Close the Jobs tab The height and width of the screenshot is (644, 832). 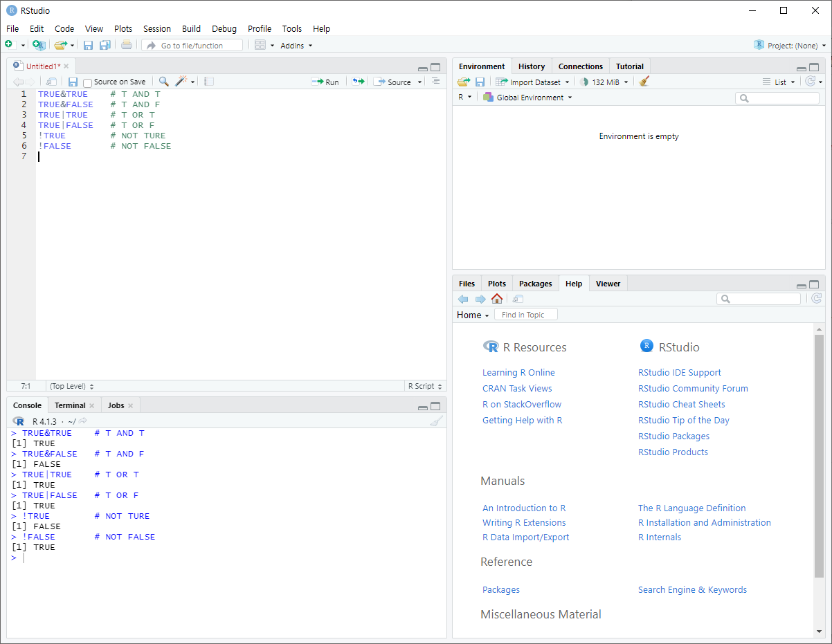pos(130,405)
